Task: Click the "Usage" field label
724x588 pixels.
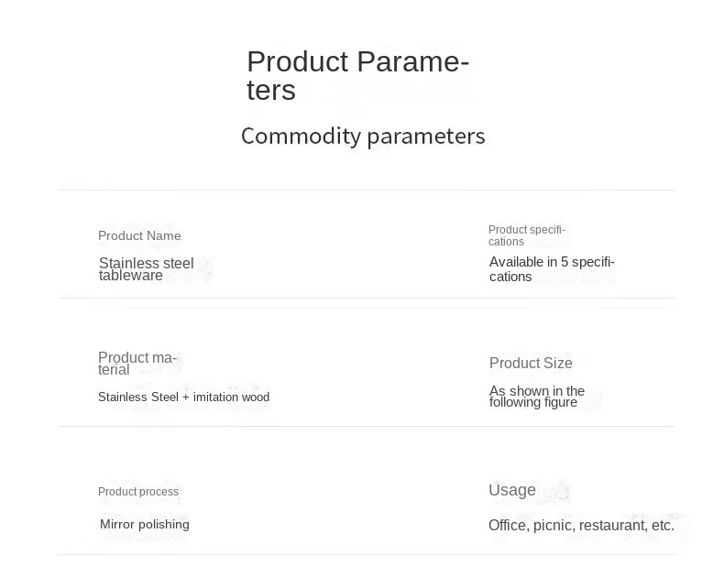Action: click(512, 490)
